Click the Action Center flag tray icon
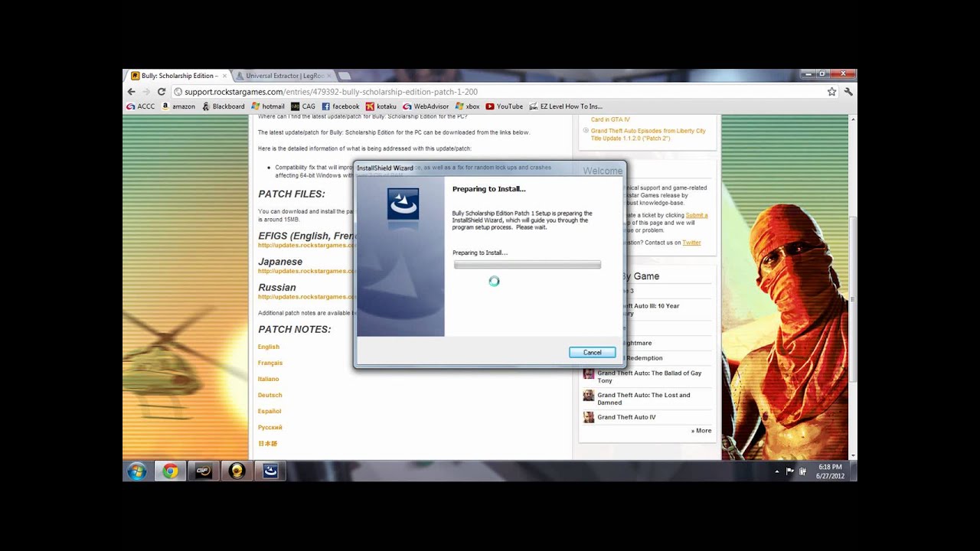Viewport: 980px width, 551px height. (x=789, y=471)
